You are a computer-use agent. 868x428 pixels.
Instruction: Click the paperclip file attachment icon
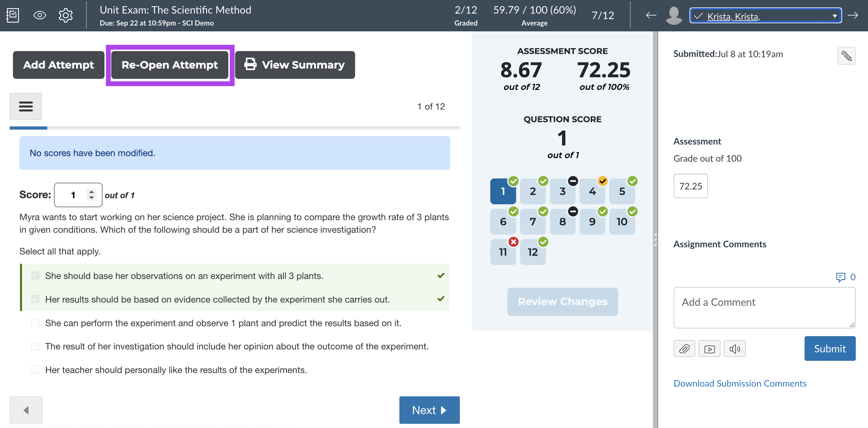684,348
